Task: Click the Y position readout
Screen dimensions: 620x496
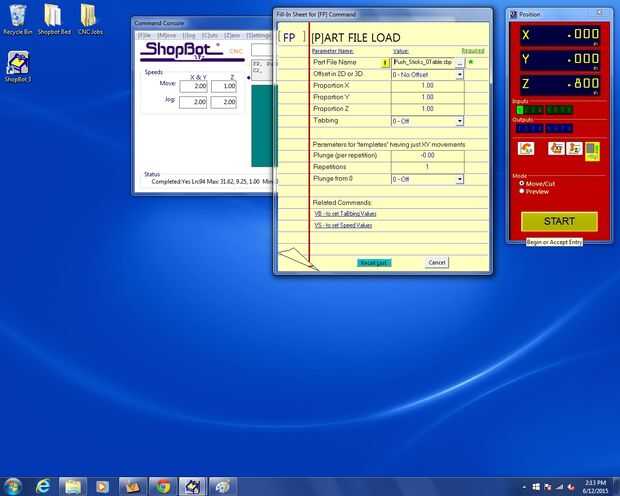Action: tap(560, 60)
